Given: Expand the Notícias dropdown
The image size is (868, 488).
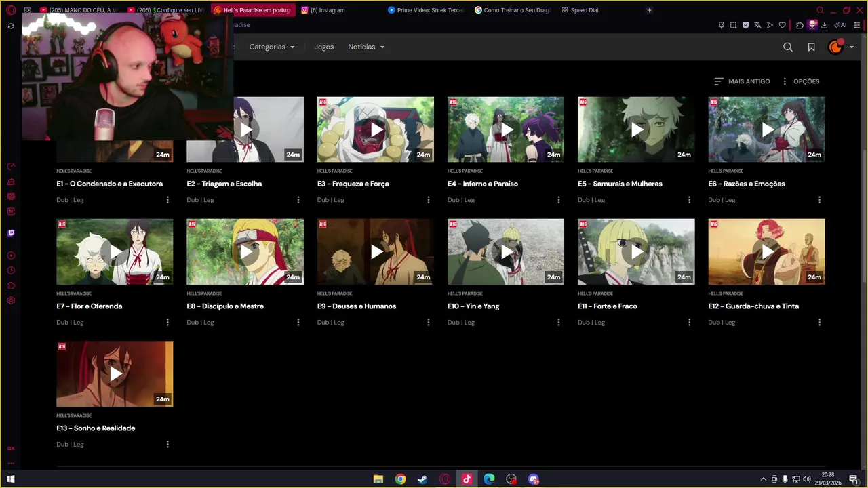Looking at the screenshot, I should [x=366, y=47].
